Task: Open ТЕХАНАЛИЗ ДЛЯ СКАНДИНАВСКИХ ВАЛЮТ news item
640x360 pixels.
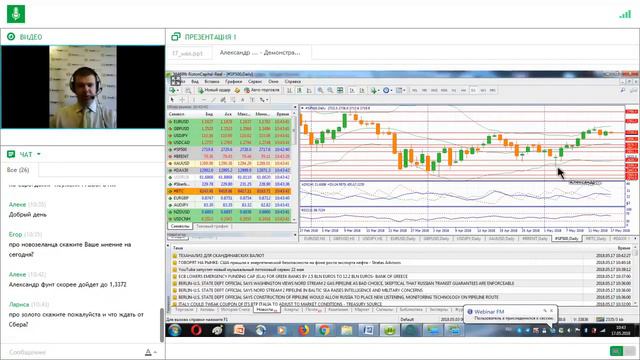Action: 221,256
